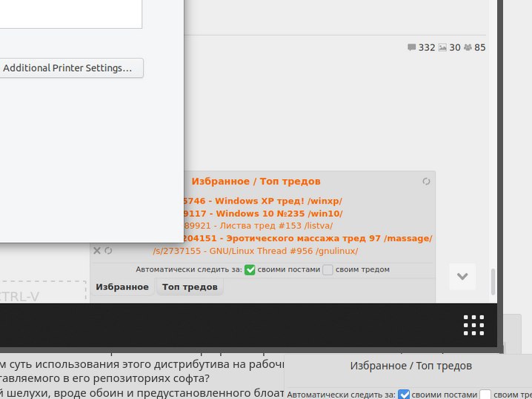
Task: Click the replies count speech bubble icon
Action: coord(411,47)
